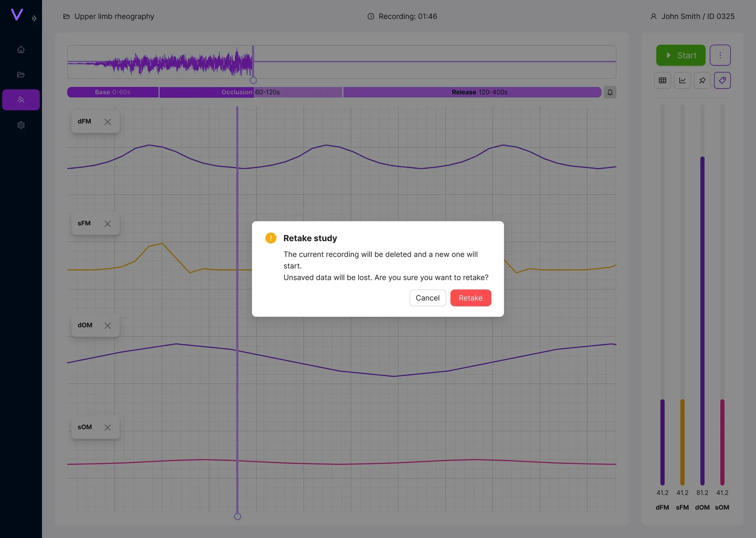Cancel the retake study dialog

click(x=428, y=298)
